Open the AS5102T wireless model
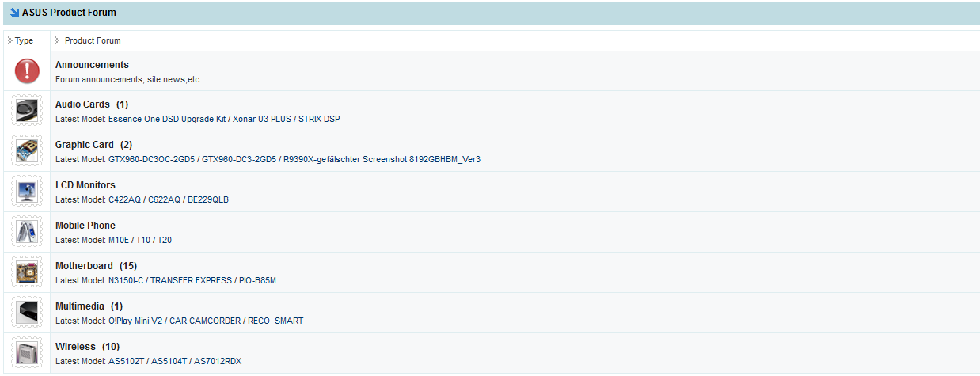Image resolution: width=980 pixels, height=376 pixels. (127, 361)
